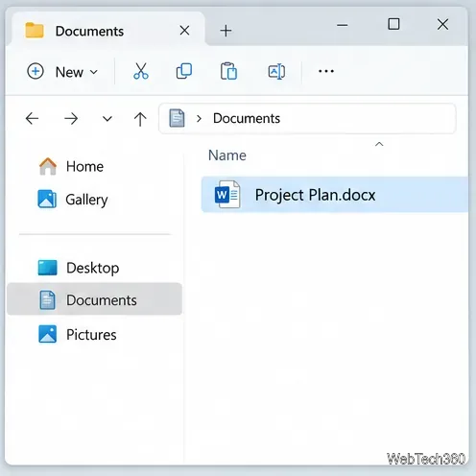Open Gallery in the navigation pane
Screen dimensions: 476x476
pyautogui.click(x=73, y=200)
